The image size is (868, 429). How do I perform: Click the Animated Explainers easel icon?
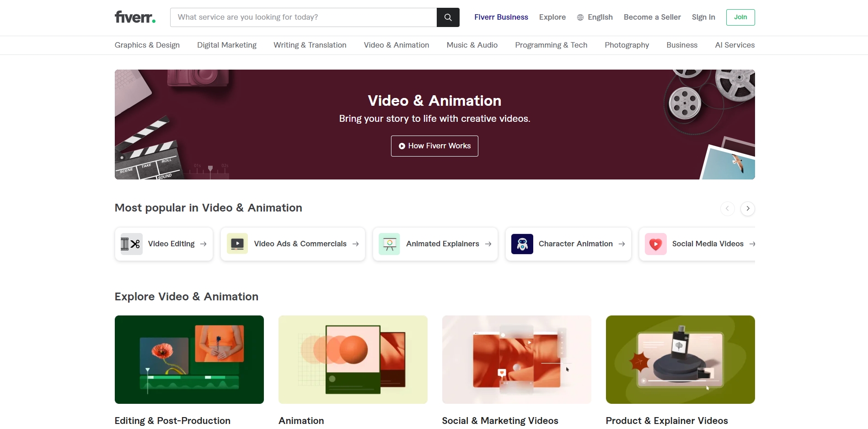pos(390,244)
